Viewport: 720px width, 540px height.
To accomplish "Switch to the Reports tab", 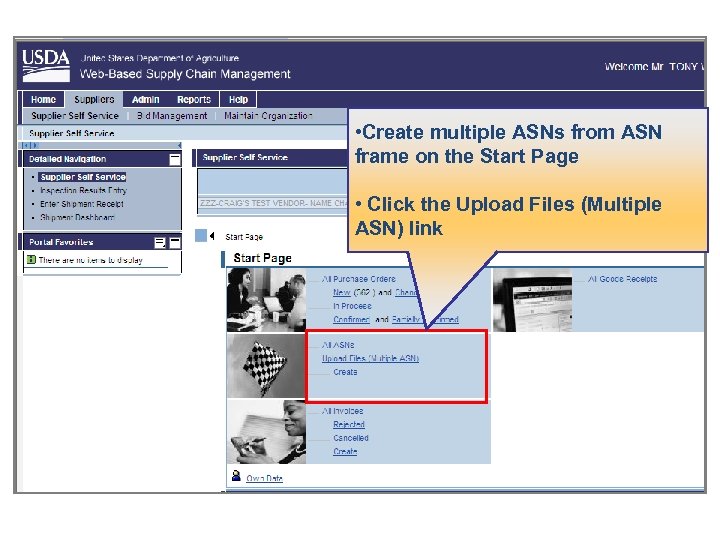I will tap(194, 100).
